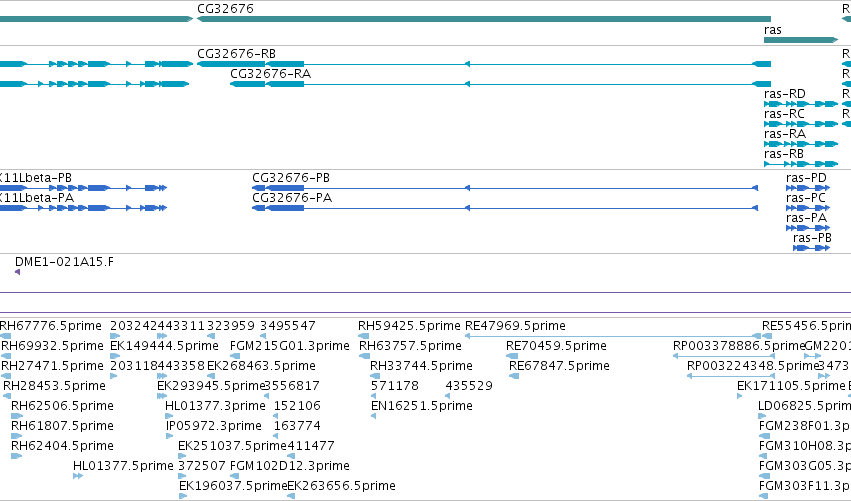Screen dimensions: 851x501
Task: Select the RH59425.5prime label
Action: click(x=409, y=326)
